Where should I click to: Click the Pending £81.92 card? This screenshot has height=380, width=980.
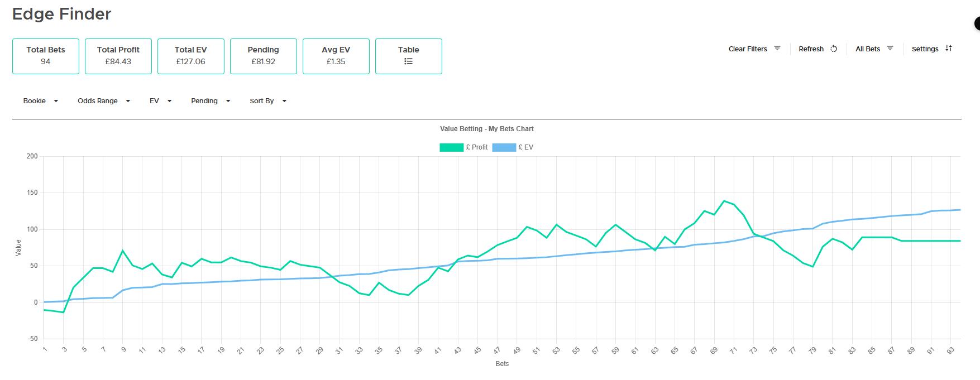(264, 56)
